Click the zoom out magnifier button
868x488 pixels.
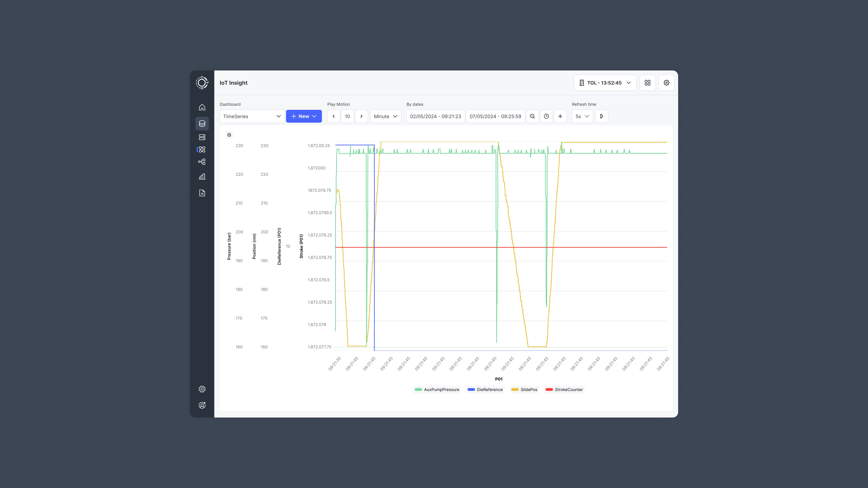532,116
